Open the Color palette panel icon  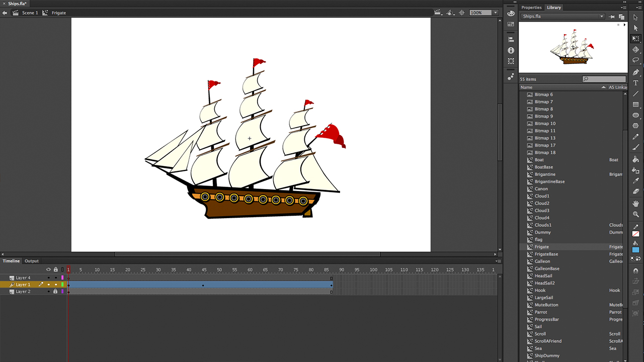click(x=511, y=14)
